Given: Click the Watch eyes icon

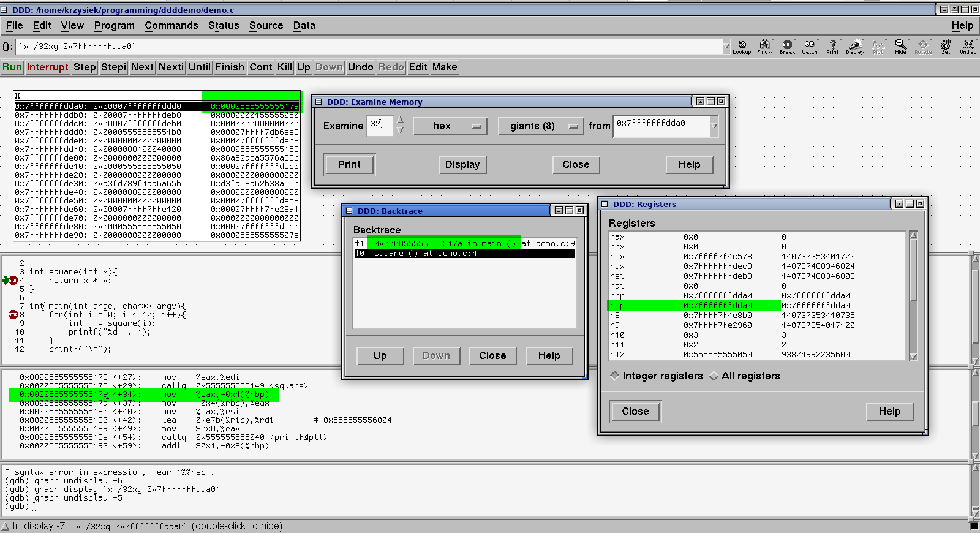Looking at the screenshot, I should tap(810, 47).
